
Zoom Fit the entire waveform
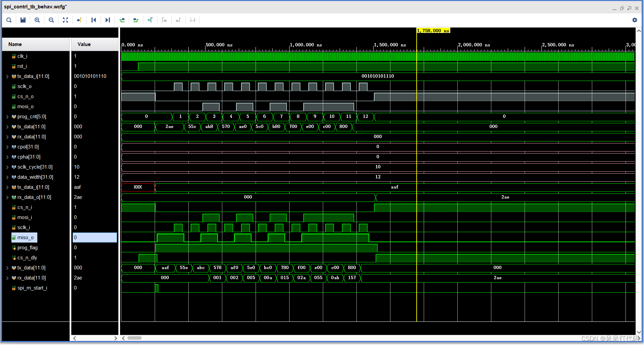tap(65, 20)
